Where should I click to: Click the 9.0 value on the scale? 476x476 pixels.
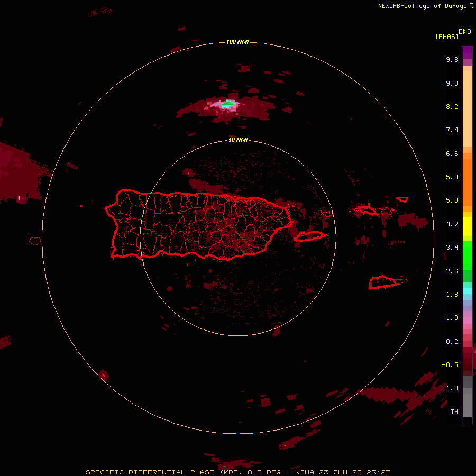452,83
